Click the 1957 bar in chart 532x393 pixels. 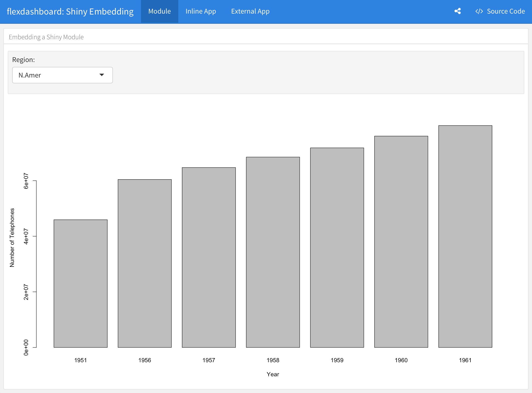point(209,257)
